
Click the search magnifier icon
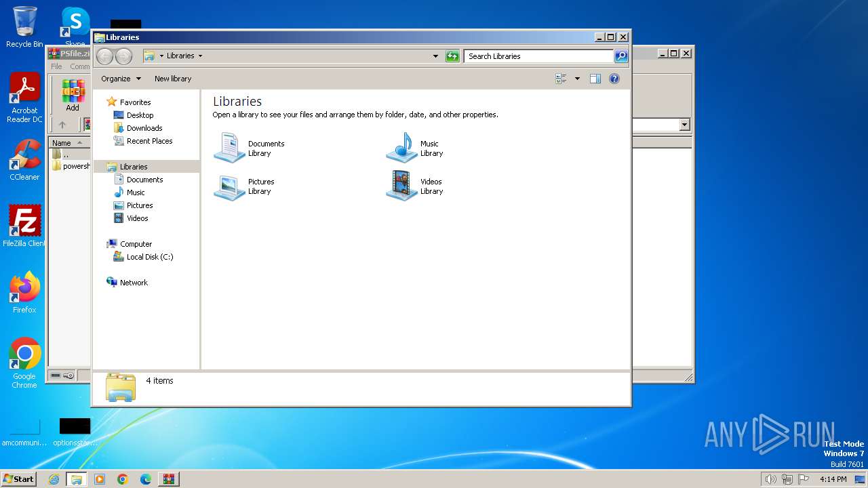coord(621,56)
